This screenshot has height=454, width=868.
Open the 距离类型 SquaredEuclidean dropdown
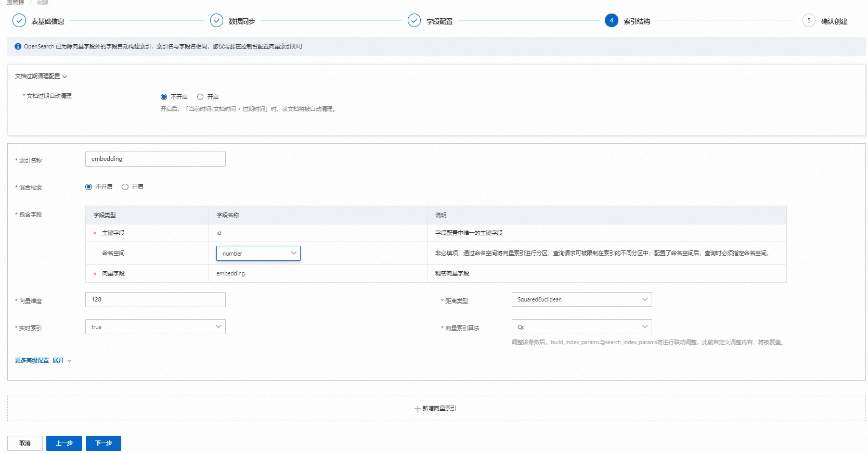point(581,299)
